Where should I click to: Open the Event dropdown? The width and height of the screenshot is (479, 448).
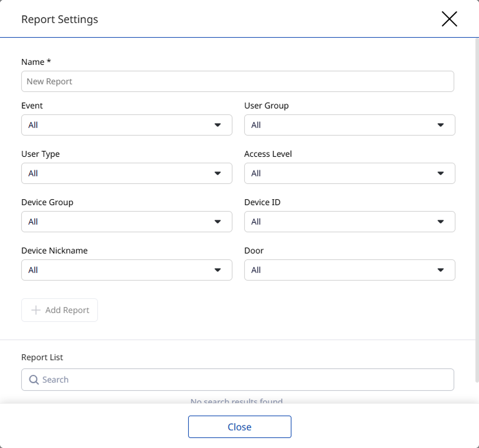coord(126,125)
